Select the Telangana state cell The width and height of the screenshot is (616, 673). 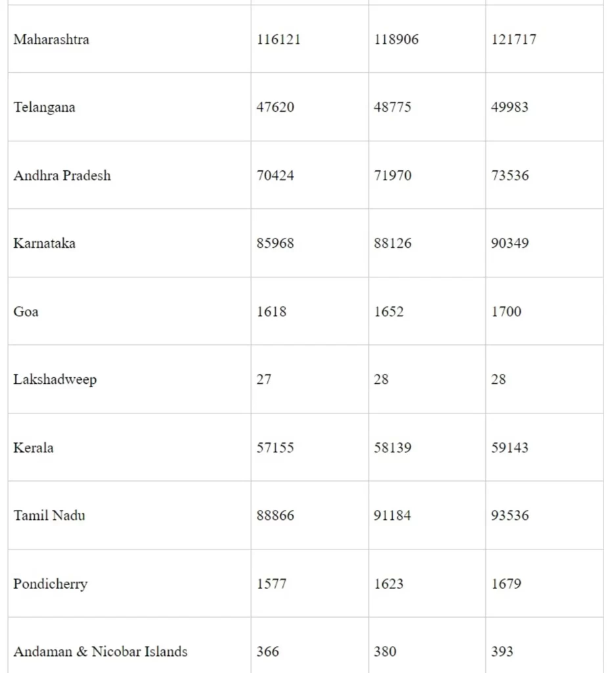44,107
